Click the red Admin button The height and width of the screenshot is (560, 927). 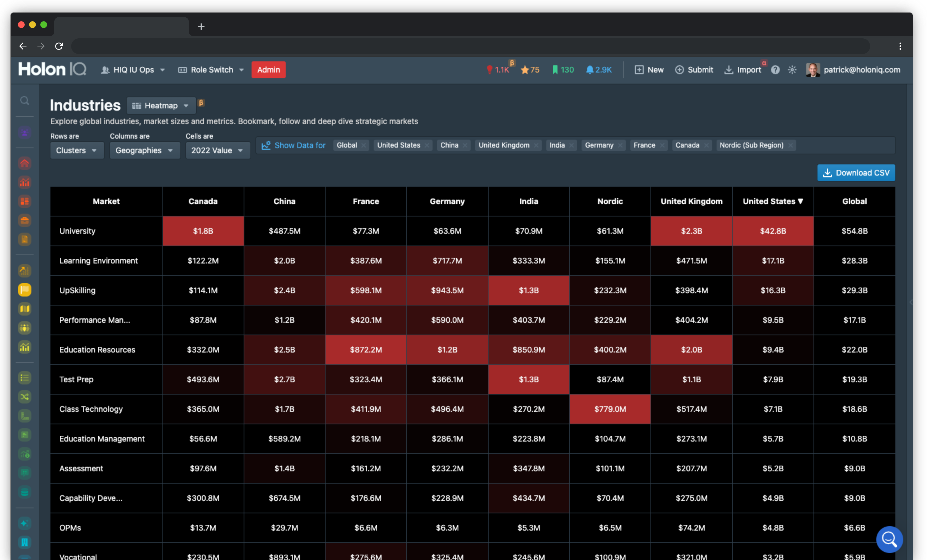tap(268, 70)
